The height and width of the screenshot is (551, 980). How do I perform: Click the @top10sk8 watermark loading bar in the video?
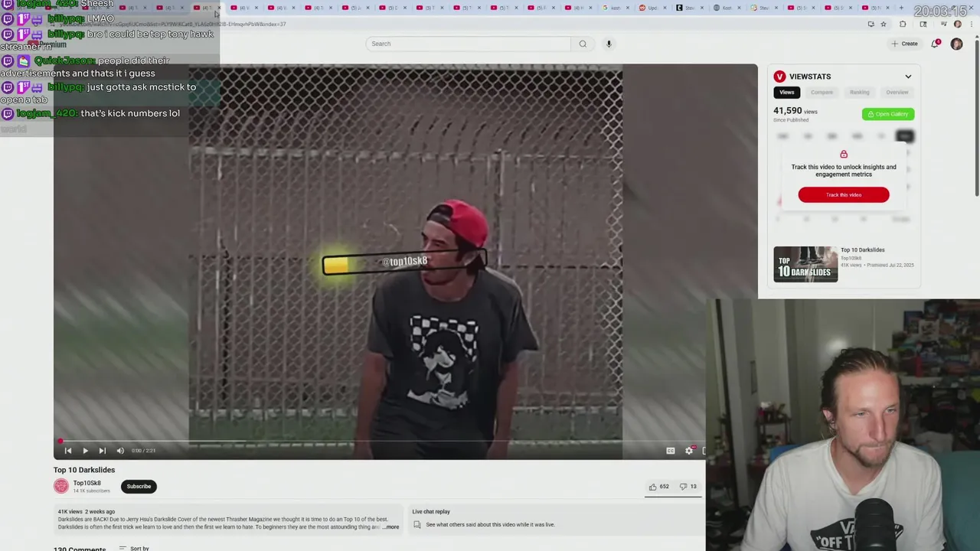[x=404, y=262]
